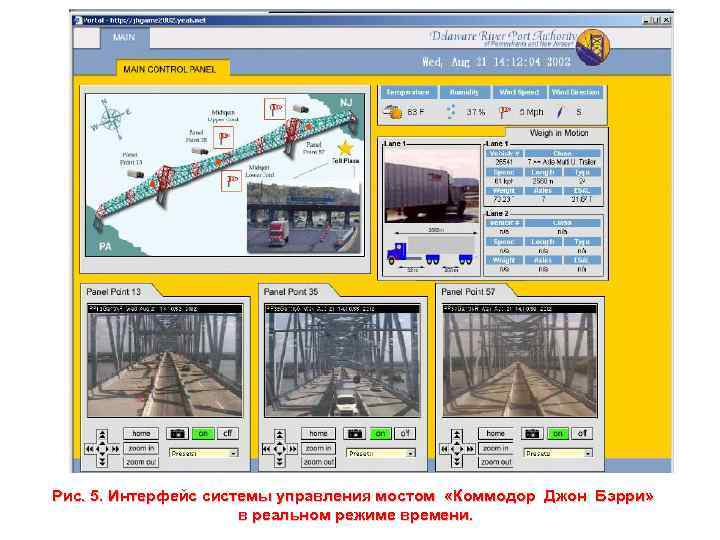Image resolution: width=720 pixels, height=540 pixels.
Task: Pan Panel Point 13 camera right
Action: [115, 449]
